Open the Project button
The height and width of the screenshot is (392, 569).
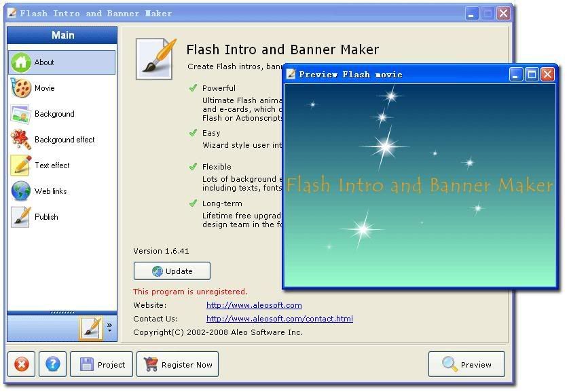(x=103, y=364)
